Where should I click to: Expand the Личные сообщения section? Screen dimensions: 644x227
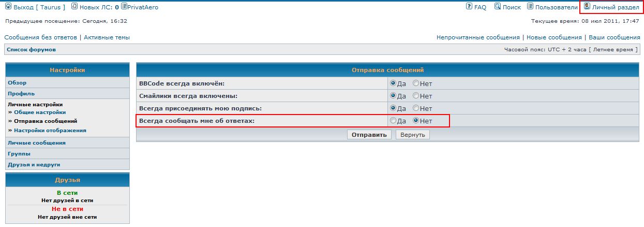coord(36,143)
